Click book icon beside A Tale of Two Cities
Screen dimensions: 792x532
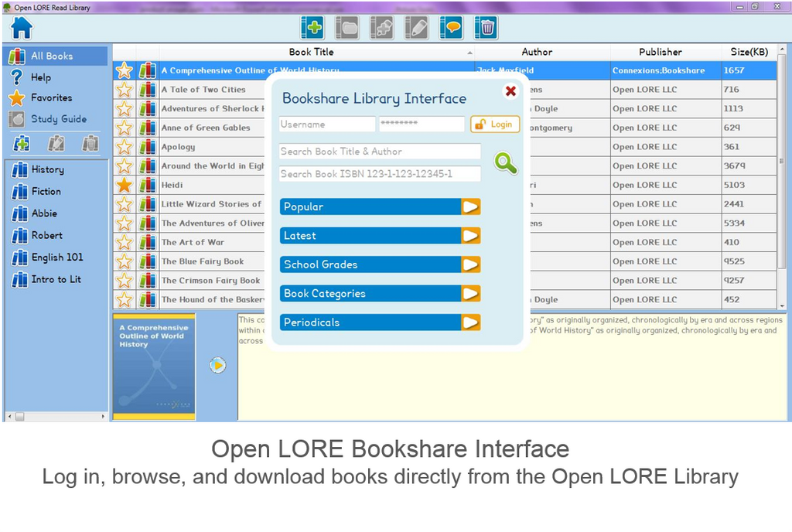point(148,90)
